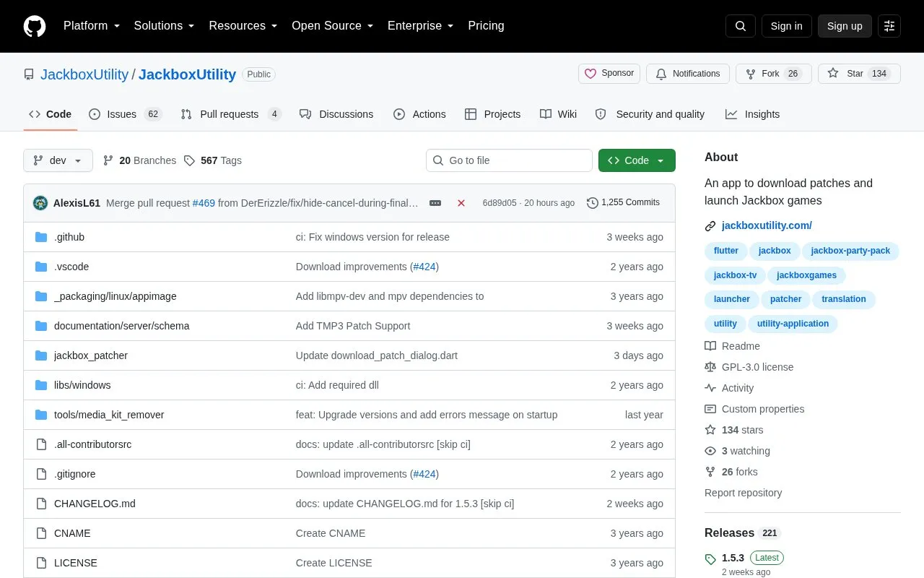The width and height of the screenshot is (924, 578).
Task: Open the Notifications button
Action: (688, 74)
